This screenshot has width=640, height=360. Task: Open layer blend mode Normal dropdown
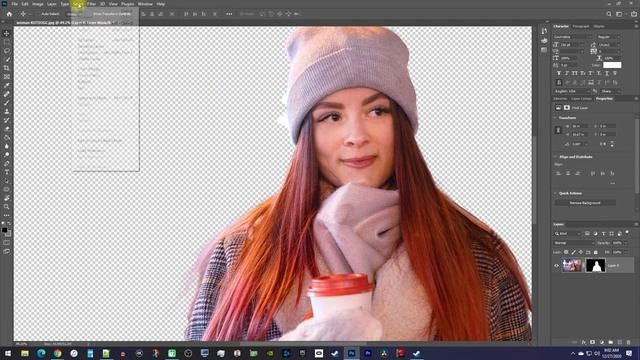coord(574,243)
